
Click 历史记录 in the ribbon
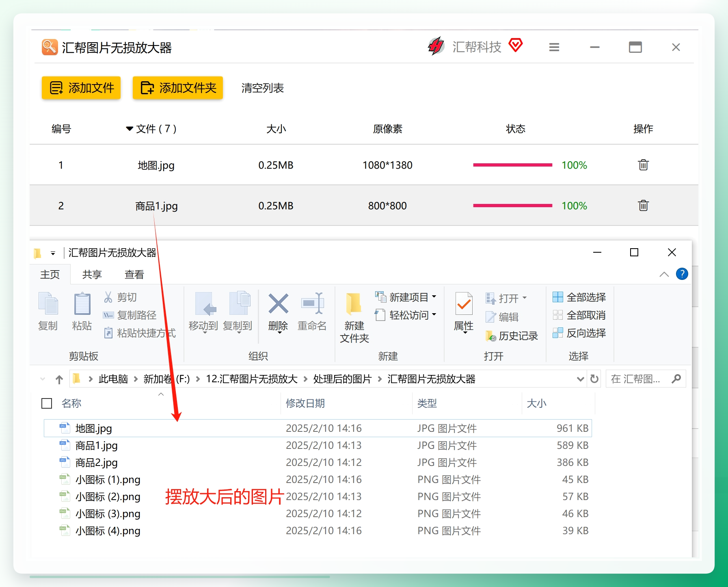(x=512, y=336)
